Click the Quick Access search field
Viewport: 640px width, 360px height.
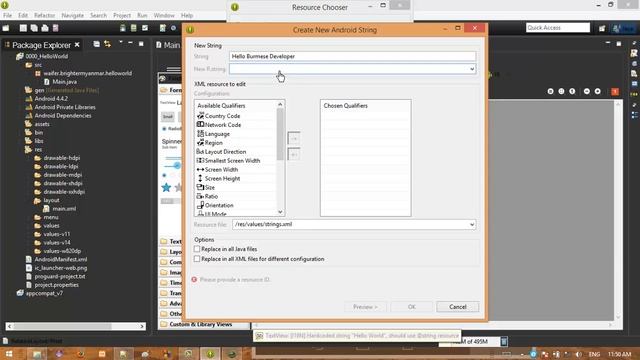(558, 28)
